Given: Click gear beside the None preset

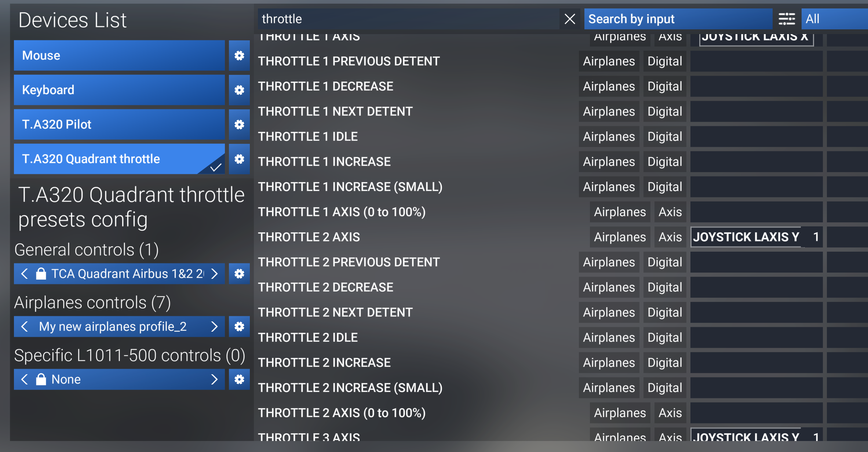Looking at the screenshot, I should (x=239, y=379).
